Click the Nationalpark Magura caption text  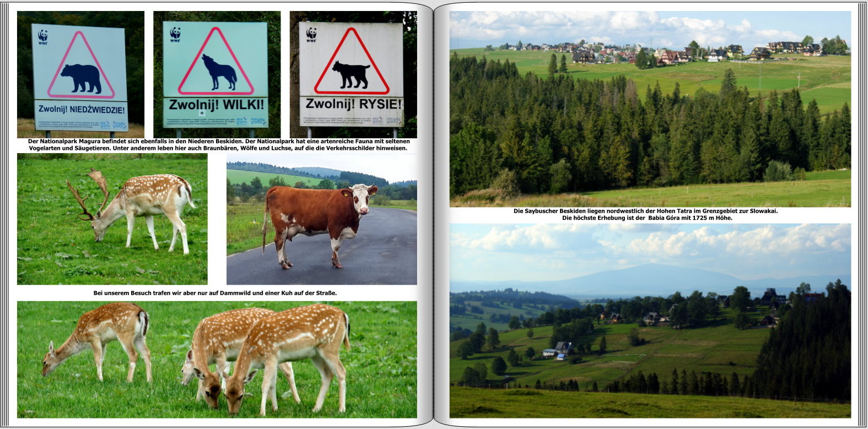[x=218, y=145]
